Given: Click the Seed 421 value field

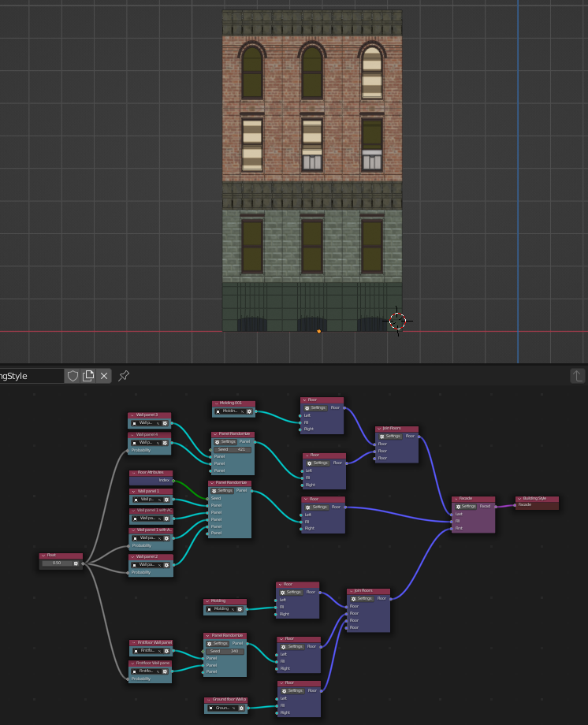Looking at the screenshot, I should pyautogui.click(x=232, y=449).
